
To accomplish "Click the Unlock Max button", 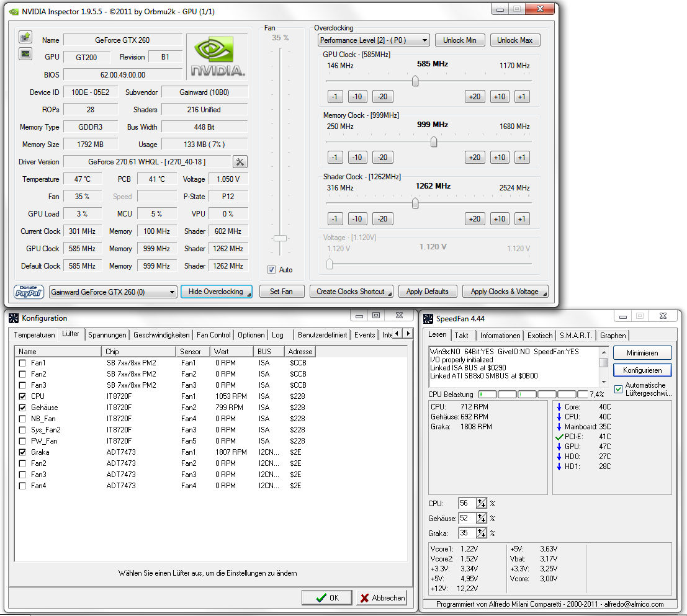I will click(515, 40).
